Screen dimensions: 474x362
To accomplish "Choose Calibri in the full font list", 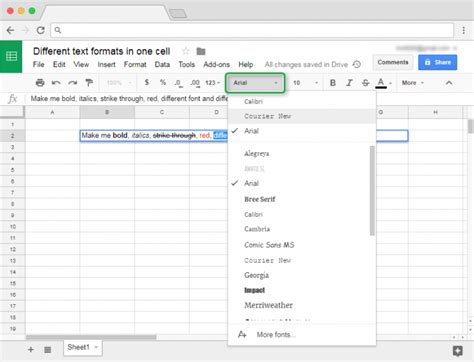I will pos(299,214).
